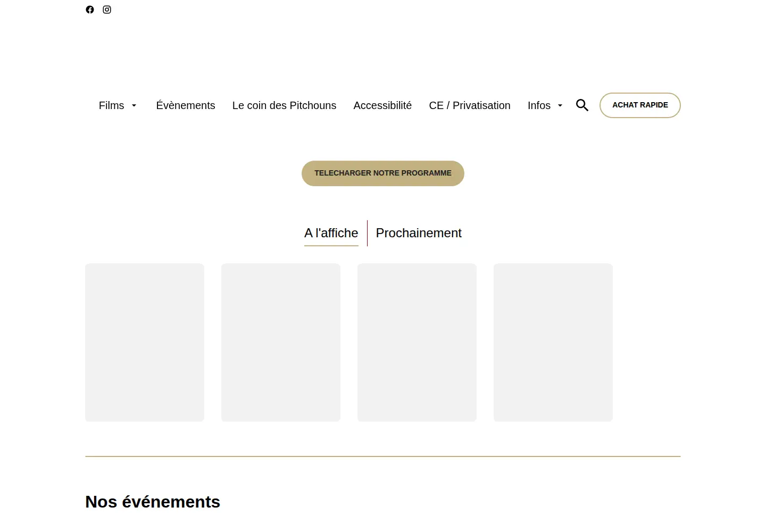The height and width of the screenshot is (532, 766).
Task: Open the Accessibilité page
Action: pyautogui.click(x=382, y=105)
